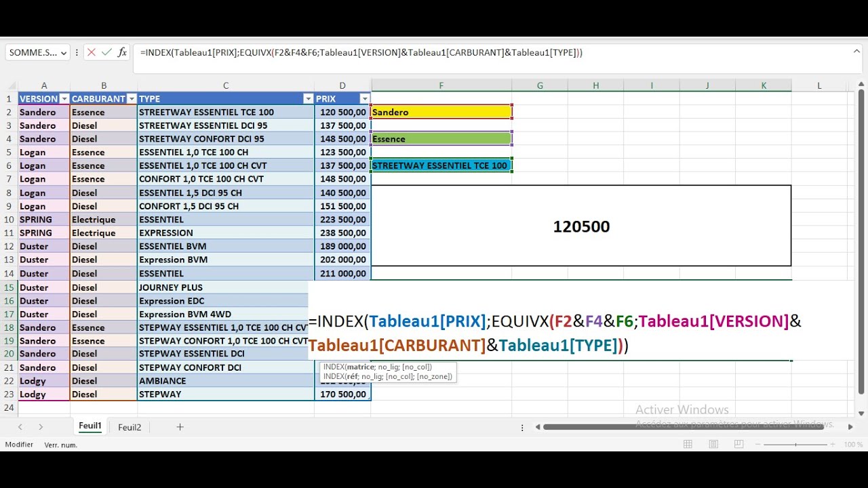Screen dimensions: 868x488
Task: Click the three-dot handle next to the Name Box
Action: [77, 53]
